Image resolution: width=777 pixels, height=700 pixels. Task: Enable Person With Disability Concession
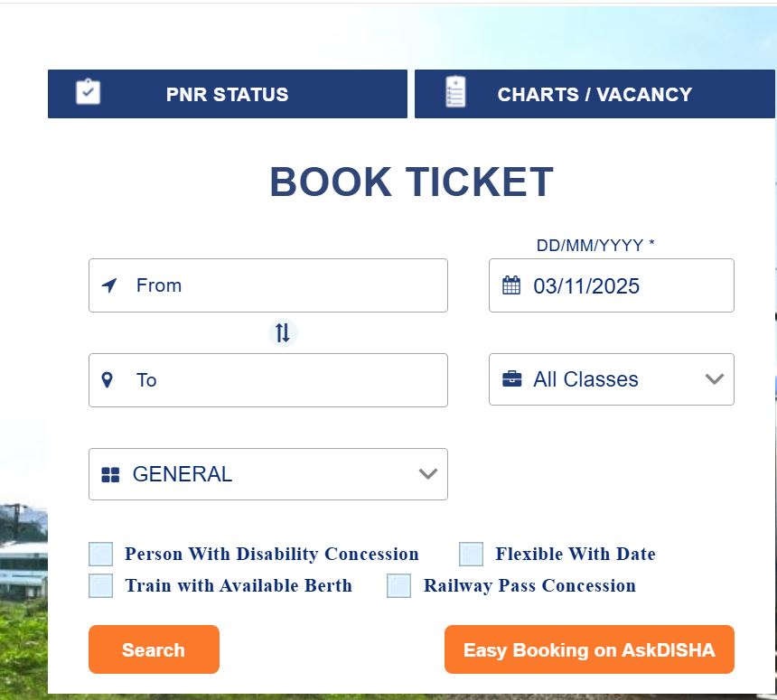(100, 554)
